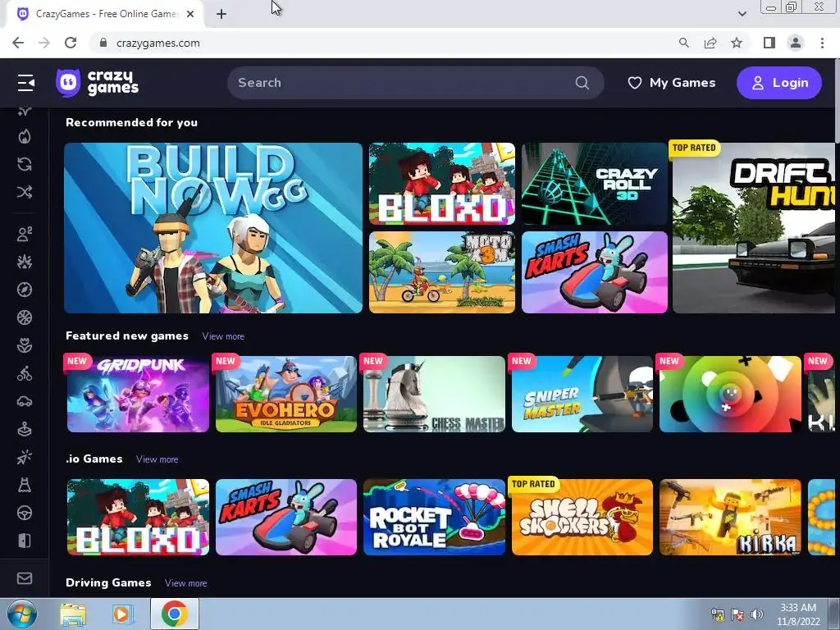
Task: Close the CrazyGames browser tab
Action: pos(190,14)
